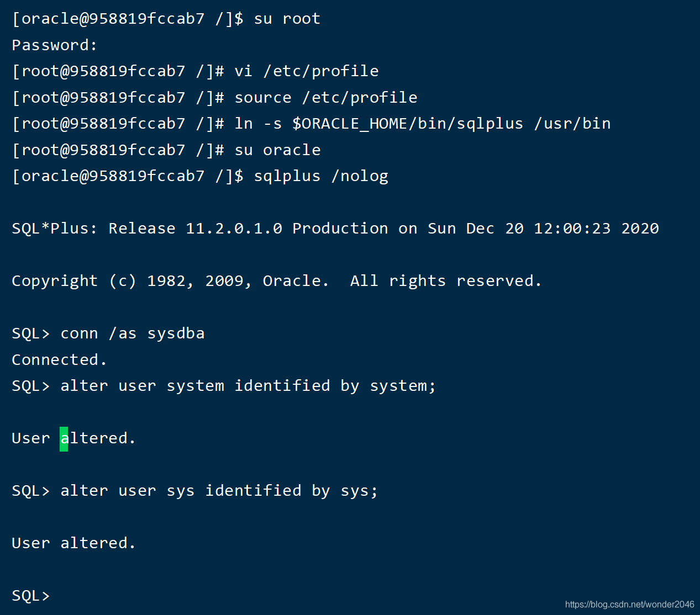Click the 'sqlplus /nolog' command
Viewport: 700px width, 615px height.
(321, 177)
